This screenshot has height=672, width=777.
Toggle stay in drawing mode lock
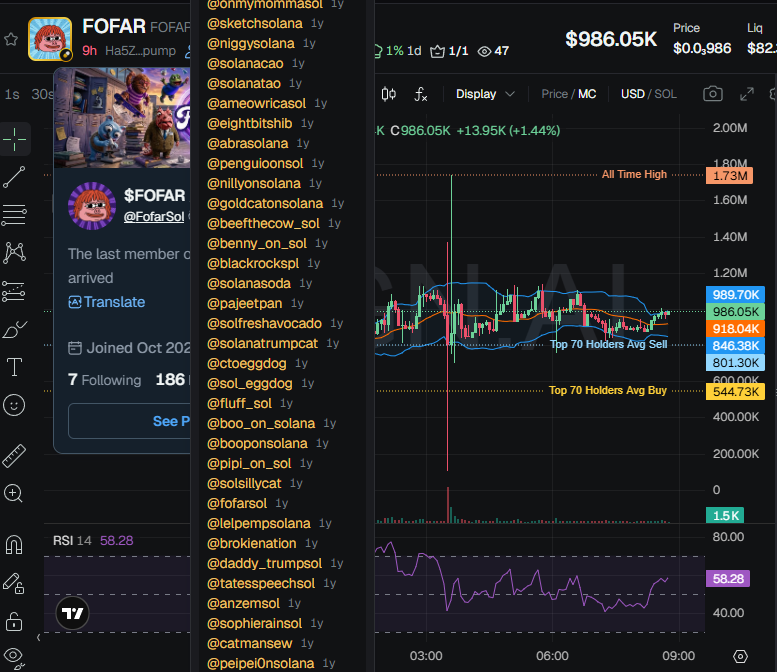point(13,583)
